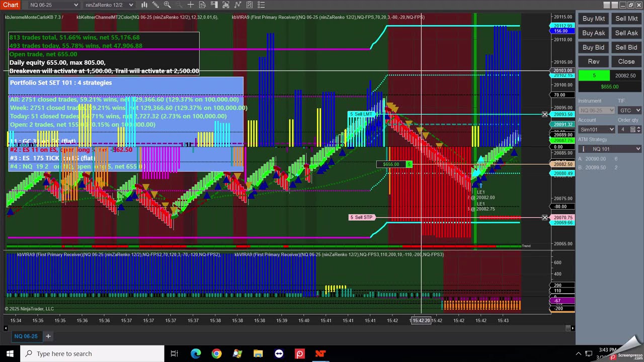Open the ninZaRenko 12/2 interval dropdown
The height and width of the screenshot is (362, 644).
109,5
